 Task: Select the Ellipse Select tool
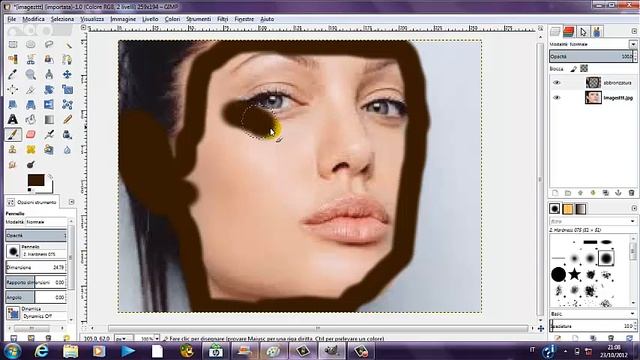point(31,44)
